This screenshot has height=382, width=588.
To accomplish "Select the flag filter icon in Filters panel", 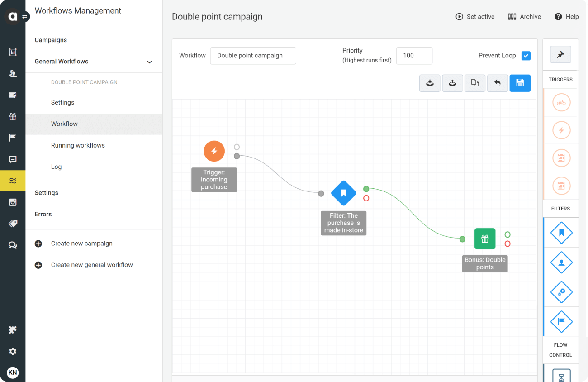I will (561, 321).
